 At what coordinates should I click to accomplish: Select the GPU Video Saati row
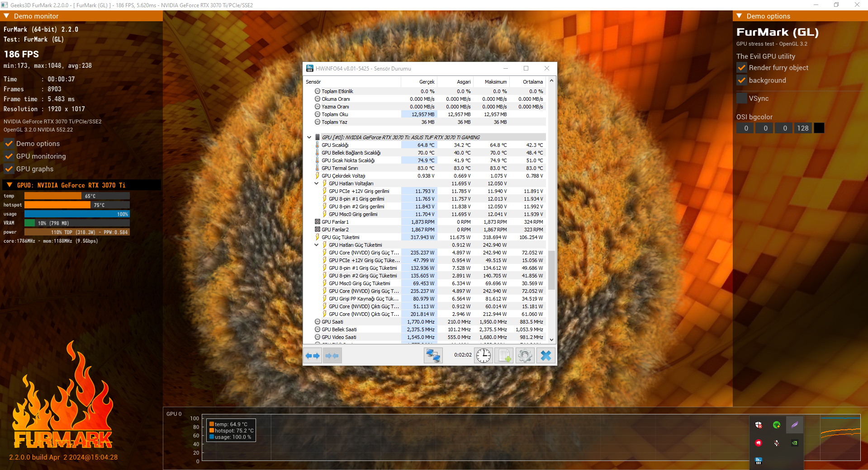point(425,337)
